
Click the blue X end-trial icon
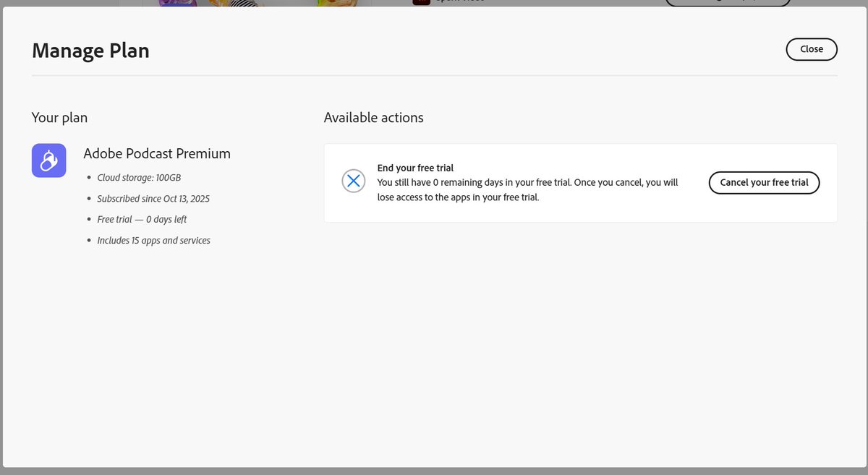(x=354, y=181)
